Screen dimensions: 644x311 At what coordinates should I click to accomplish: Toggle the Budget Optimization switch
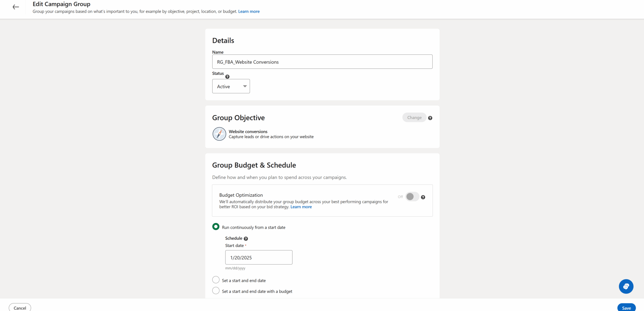point(412,197)
